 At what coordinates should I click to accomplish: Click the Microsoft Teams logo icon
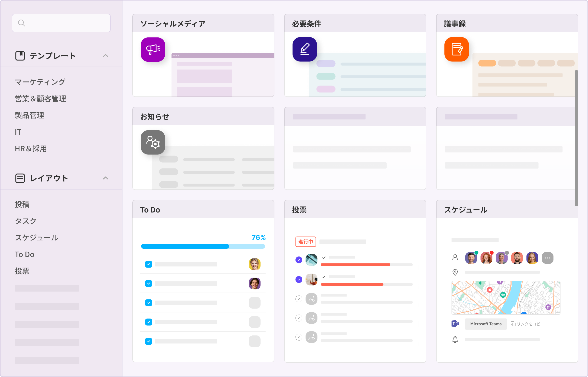click(455, 324)
